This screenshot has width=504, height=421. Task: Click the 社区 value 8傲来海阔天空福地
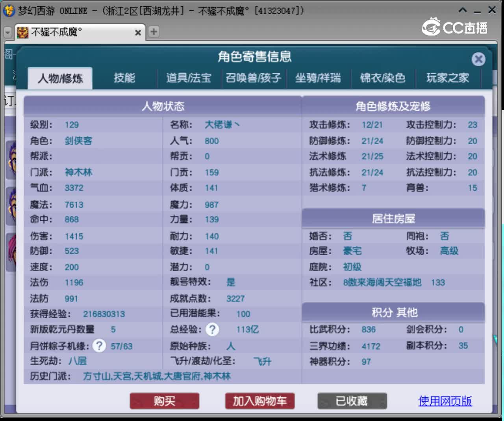[x=382, y=282]
